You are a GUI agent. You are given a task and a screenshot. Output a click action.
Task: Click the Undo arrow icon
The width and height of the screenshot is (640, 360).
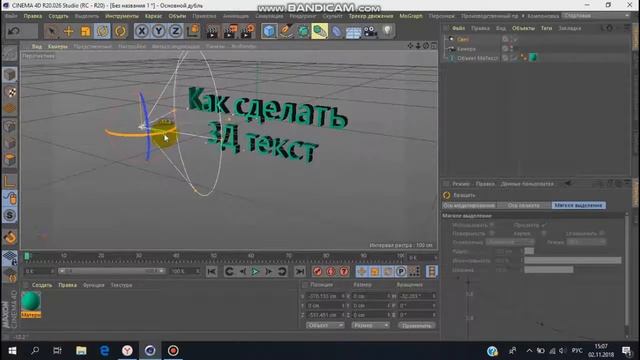click(x=14, y=31)
